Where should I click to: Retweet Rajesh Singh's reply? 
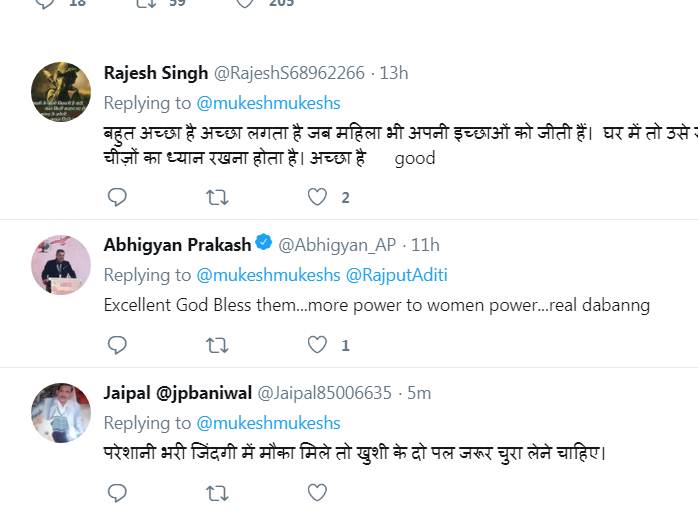pyautogui.click(x=216, y=197)
